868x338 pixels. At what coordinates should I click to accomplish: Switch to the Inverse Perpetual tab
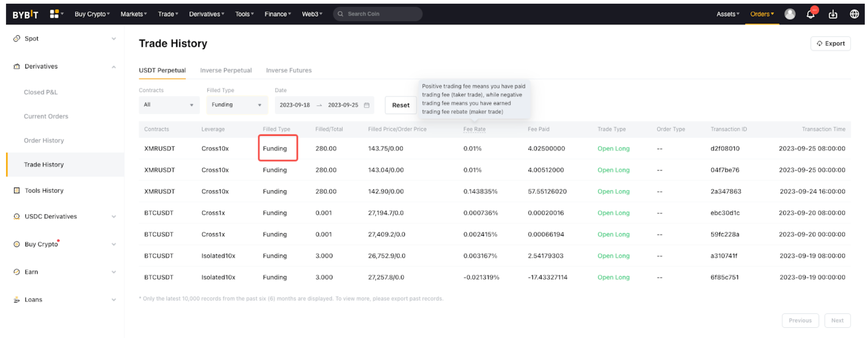pos(226,70)
